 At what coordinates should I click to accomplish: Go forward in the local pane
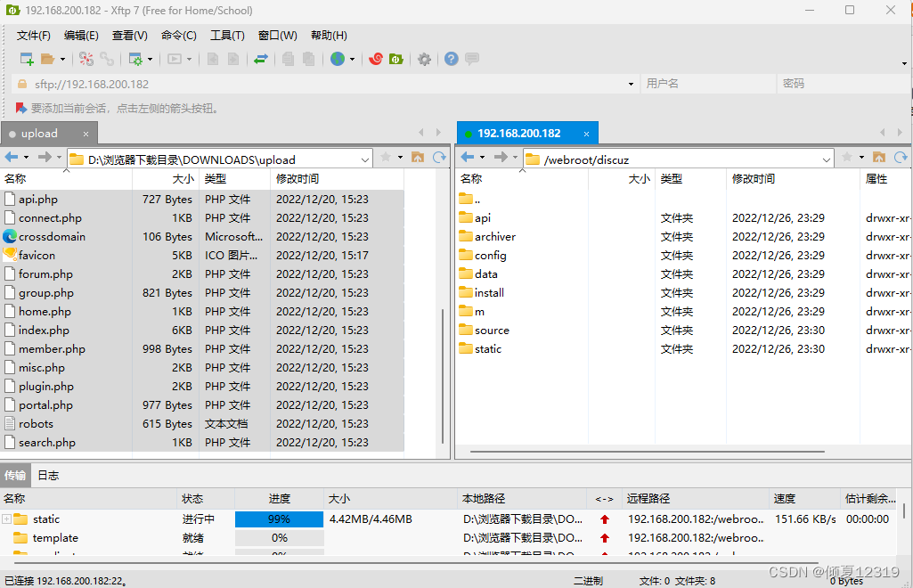coord(45,157)
